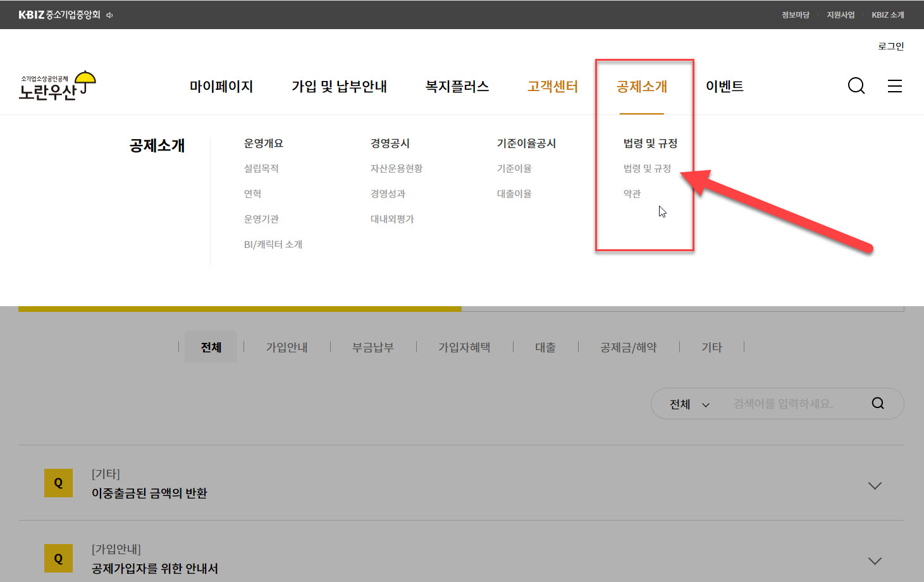Go to 약관 submenu item

click(632, 194)
